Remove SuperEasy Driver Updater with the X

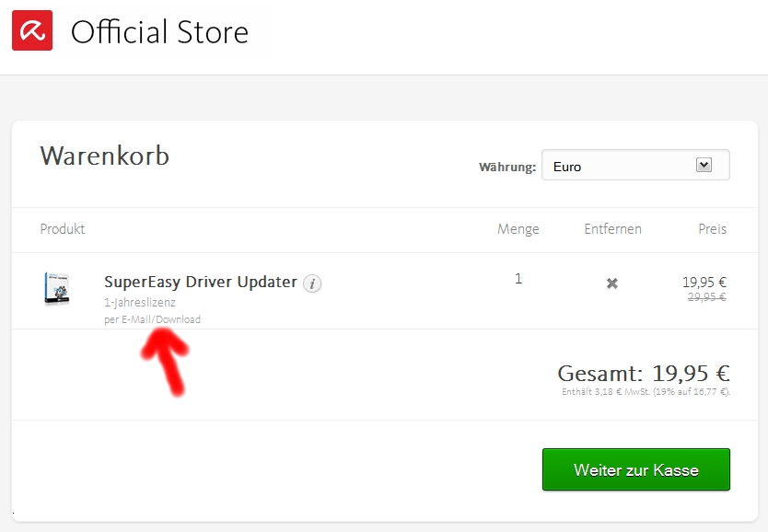pyautogui.click(x=612, y=283)
